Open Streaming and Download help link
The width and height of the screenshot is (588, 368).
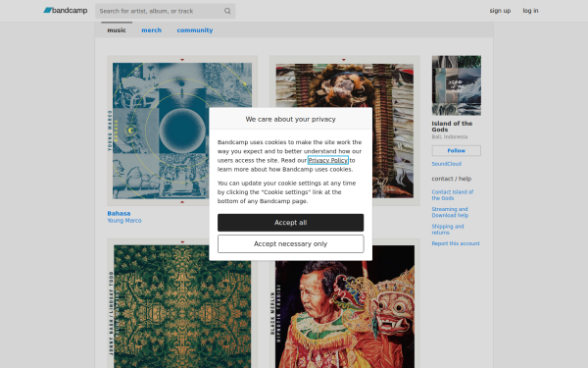tap(450, 212)
